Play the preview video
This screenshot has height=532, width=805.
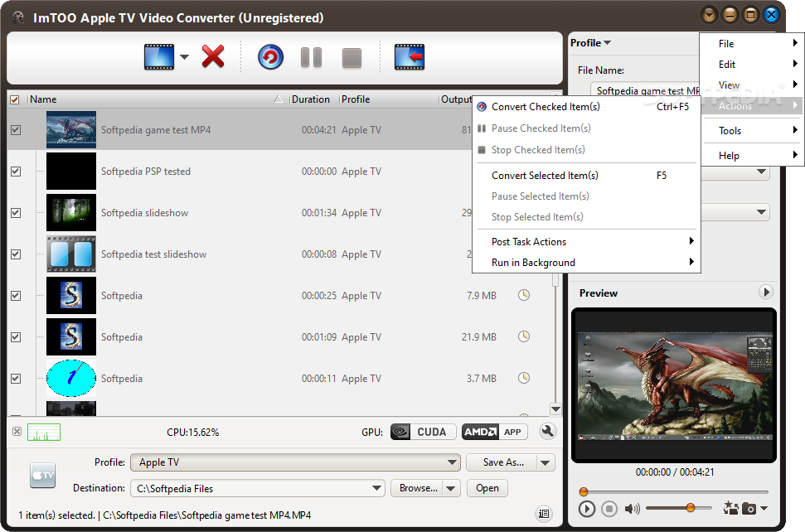(586, 509)
